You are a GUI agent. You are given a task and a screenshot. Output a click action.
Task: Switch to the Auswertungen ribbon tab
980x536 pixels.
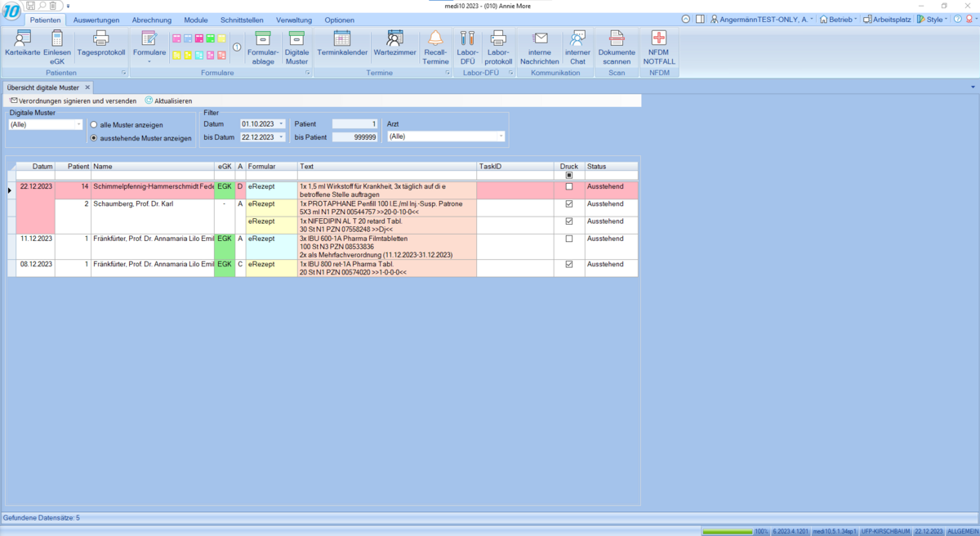click(x=96, y=20)
